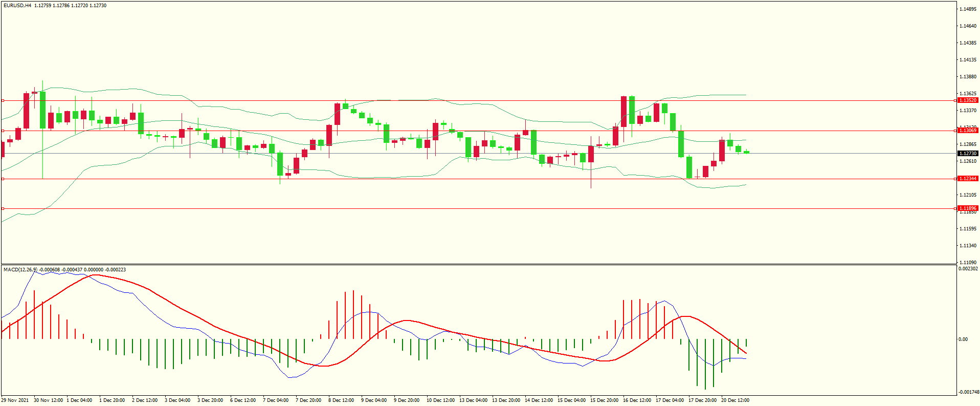The height and width of the screenshot is (406, 980).
Task: Click the 1 Dec 20:00 time axis label
Action: coord(112,400)
